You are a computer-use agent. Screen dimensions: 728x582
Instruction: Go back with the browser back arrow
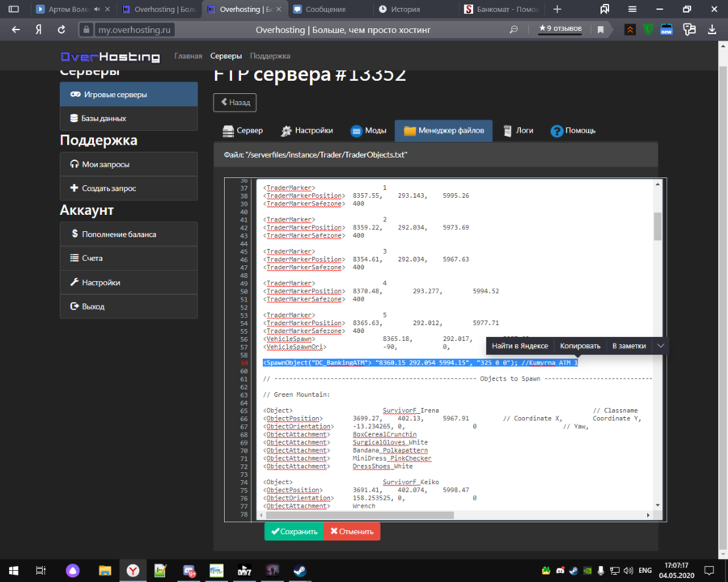coord(16,30)
